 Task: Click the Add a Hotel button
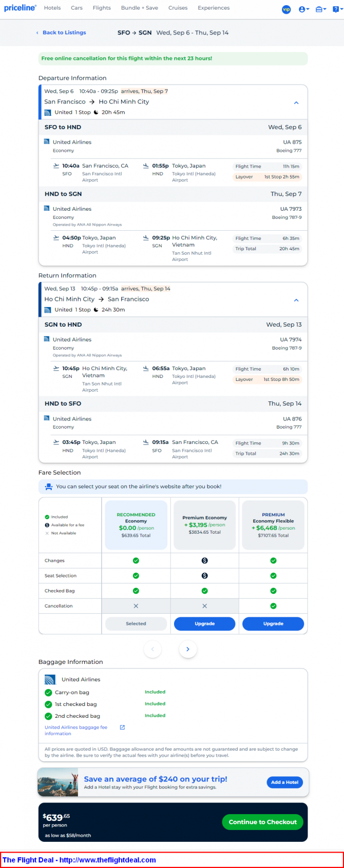pyautogui.click(x=284, y=782)
